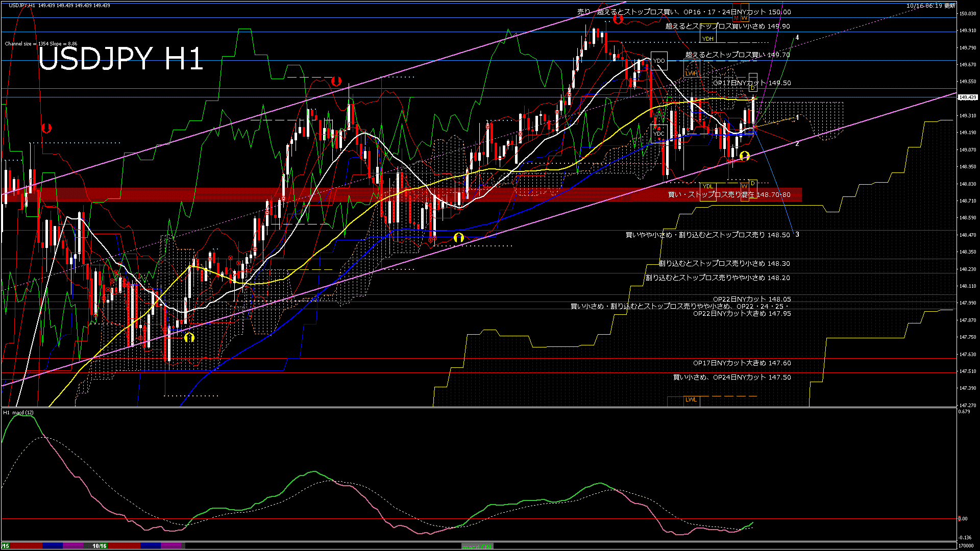Click the Channel size slope info text
This screenshot has width=980, height=551.
click(41, 44)
